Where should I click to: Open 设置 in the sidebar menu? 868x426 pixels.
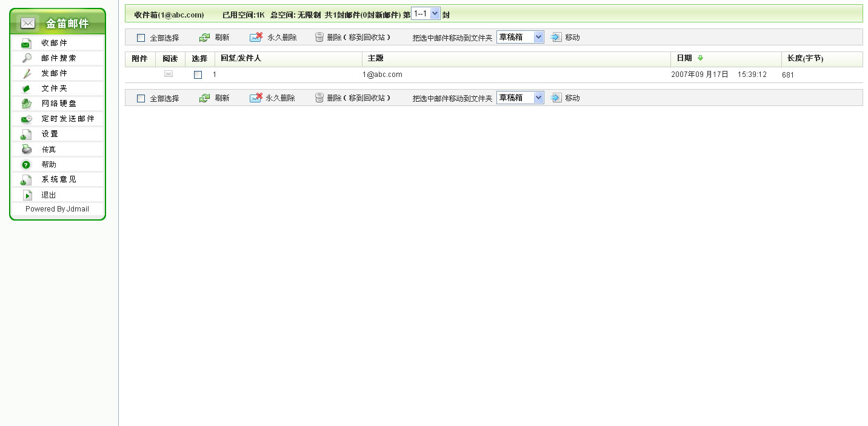pyautogui.click(x=50, y=134)
